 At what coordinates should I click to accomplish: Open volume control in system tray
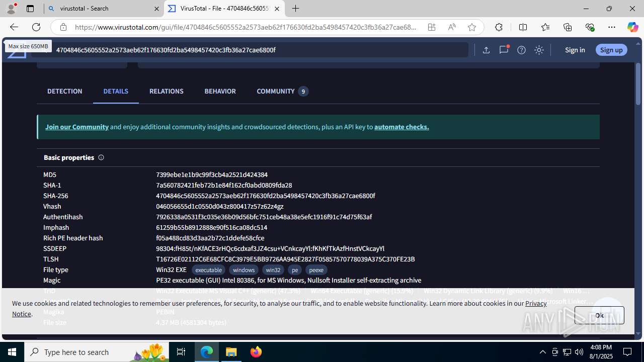[579, 352]
